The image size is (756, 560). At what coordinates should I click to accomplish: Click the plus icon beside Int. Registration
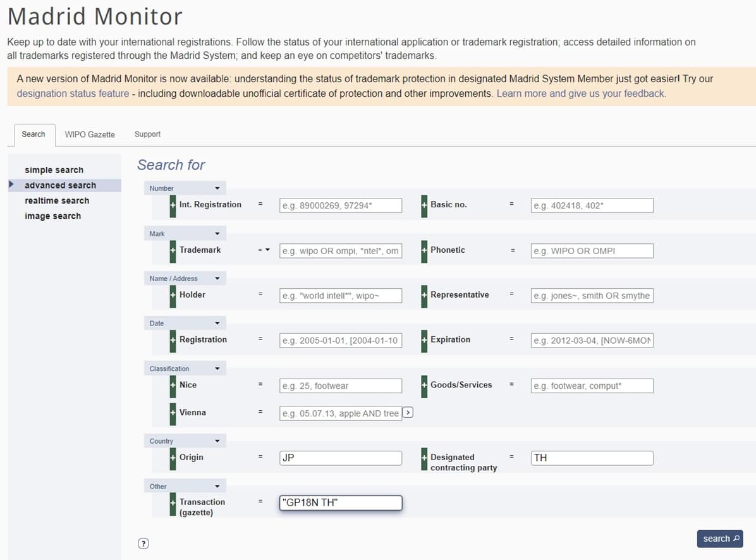tap(172, 204)
